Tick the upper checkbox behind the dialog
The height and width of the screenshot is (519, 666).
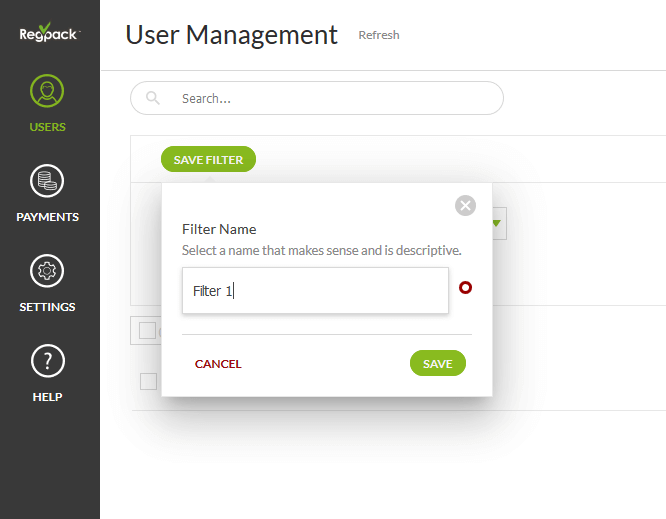click(x=147, y=331)
